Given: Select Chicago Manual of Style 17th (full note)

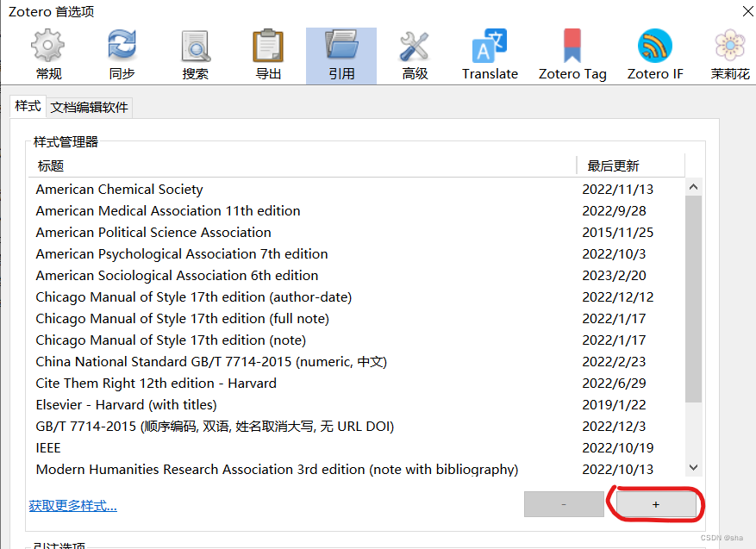Looking at the screenshot, I should (x=357, y=319).
